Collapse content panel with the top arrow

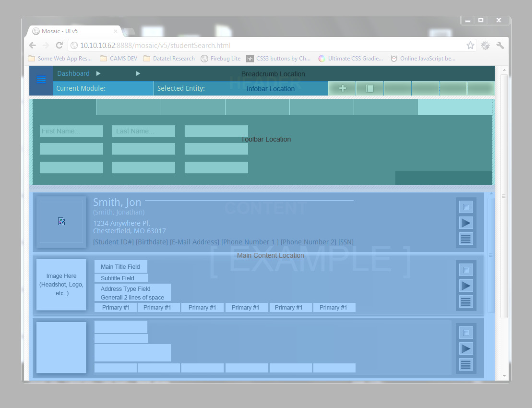coord(491,194)
